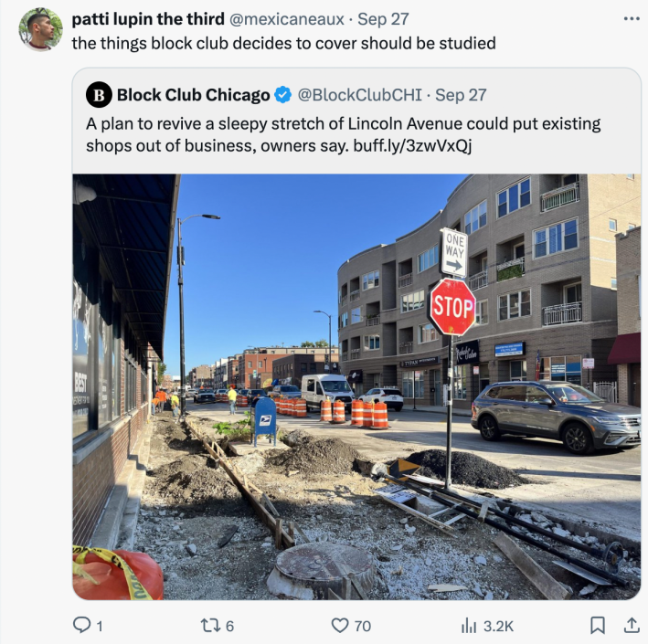Image resolution: width=648 pixels, height=644 pixels.
Task: Click quoted tweet Sep 27 timestamp
Action: (461, 95)
